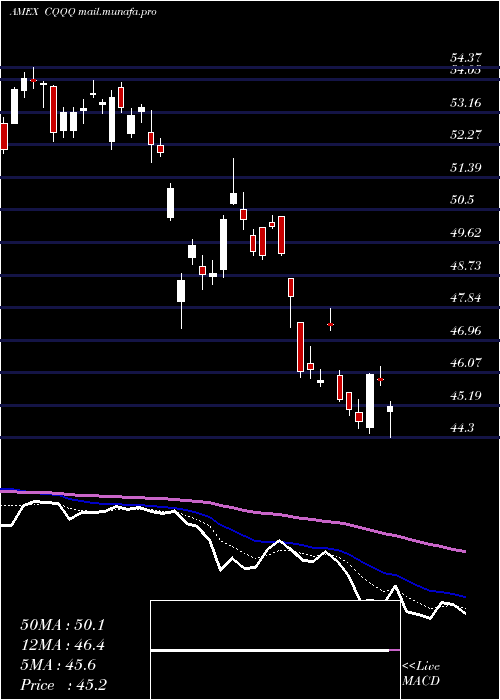This screenshot has width=500, height=700.
Task: Select the 46.96 price level label
Action: click(x=466, y=331)
